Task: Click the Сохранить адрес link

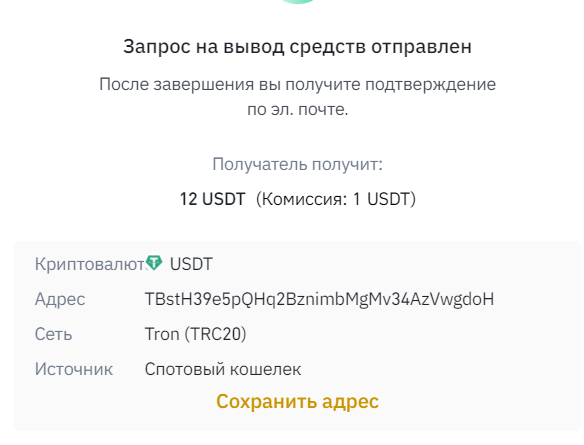Action: 298,401
